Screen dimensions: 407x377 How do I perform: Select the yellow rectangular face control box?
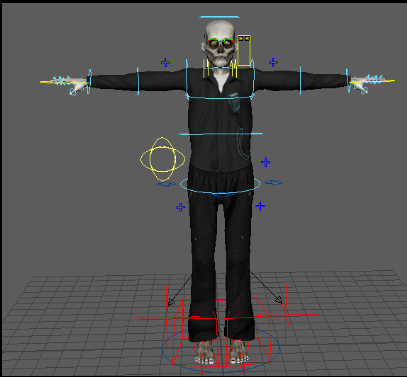pyautogui.click(x=244, y=50)
